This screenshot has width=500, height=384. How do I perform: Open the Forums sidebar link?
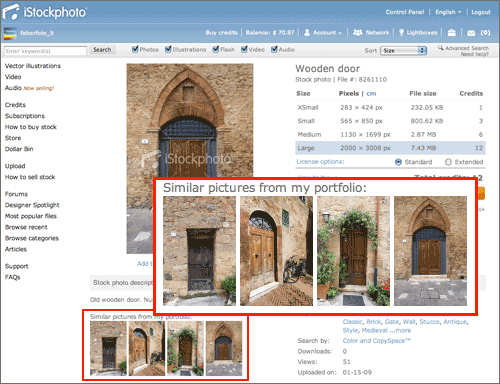16,194
